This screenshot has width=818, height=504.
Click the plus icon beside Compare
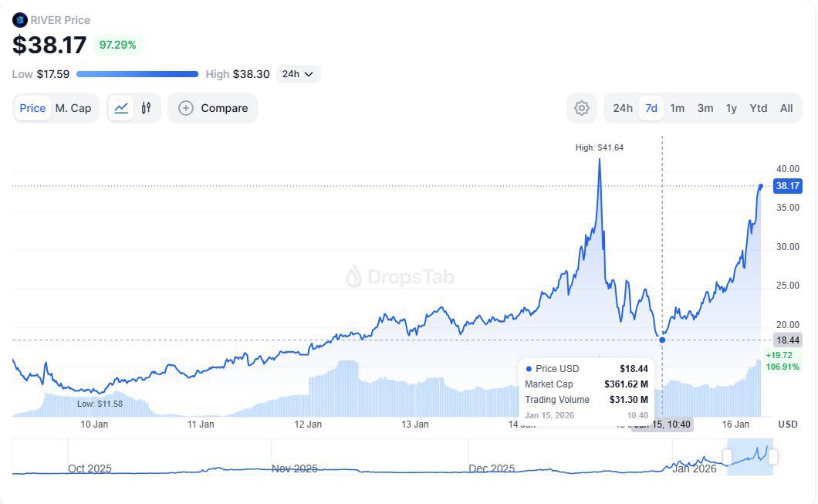click(x=186, y=108)
